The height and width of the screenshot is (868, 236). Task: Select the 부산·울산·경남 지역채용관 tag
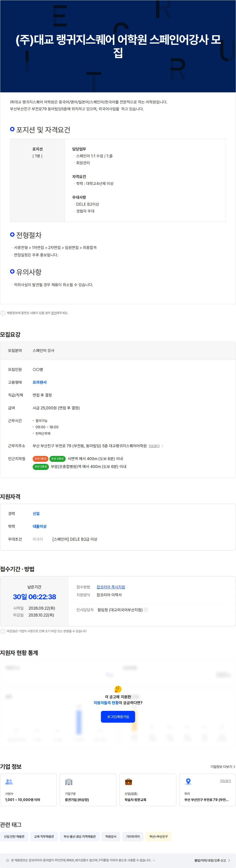(x=80, y=836)
